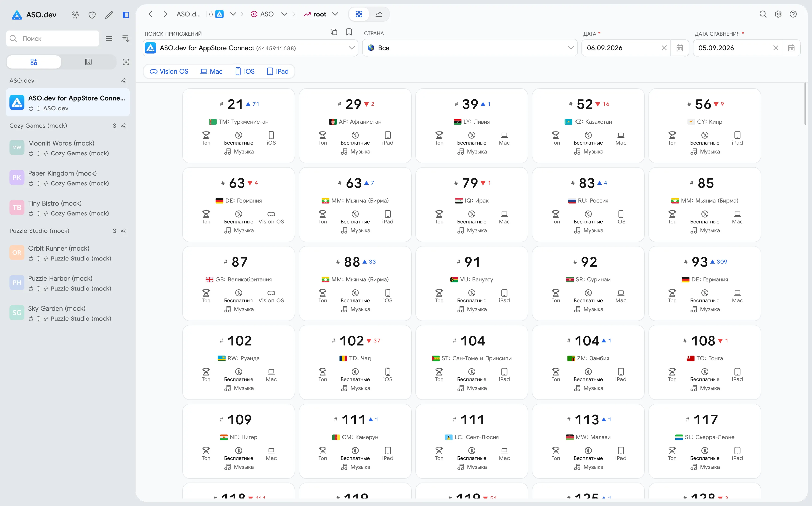Open the СТРАНА country dropdown
Screen dimensions: 812x506
pyautogui.click(x=470, y=48)
